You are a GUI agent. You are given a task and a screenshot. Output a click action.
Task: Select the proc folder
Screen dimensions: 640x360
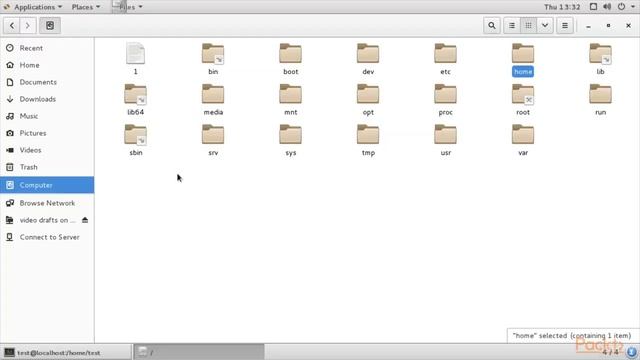(445, 99)
